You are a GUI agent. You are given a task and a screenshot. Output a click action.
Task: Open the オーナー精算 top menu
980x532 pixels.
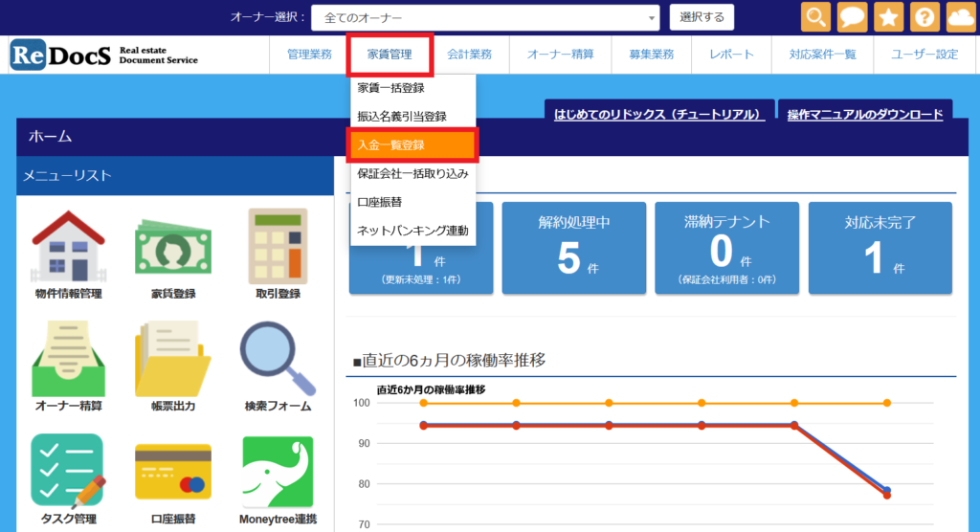click(560, 55)
